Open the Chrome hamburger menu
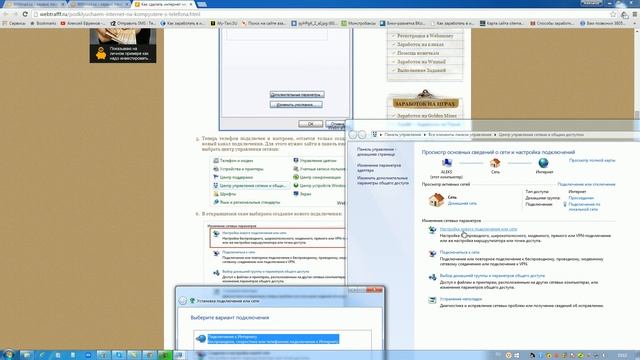 pyautogui.click(x=635, y=14)
